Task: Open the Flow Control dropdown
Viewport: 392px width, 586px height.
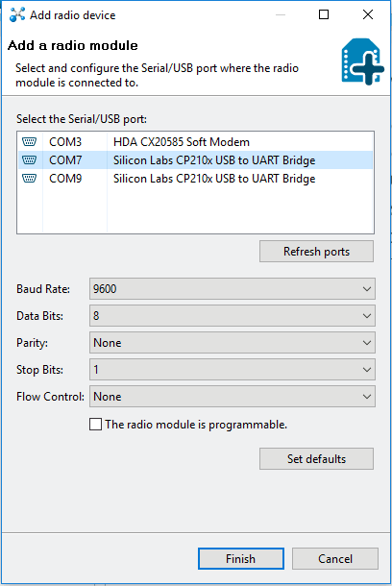Action: tap(233, 397)
